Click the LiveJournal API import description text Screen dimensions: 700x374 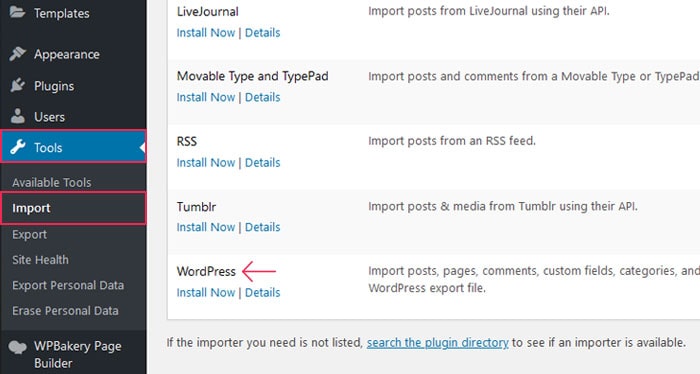pyautogui.click(x=489, y=11)
